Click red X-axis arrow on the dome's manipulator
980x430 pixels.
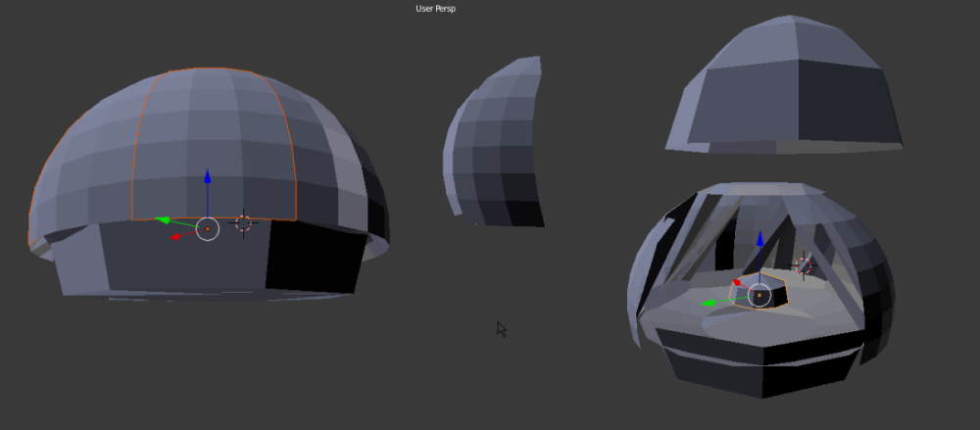[176, 236]
